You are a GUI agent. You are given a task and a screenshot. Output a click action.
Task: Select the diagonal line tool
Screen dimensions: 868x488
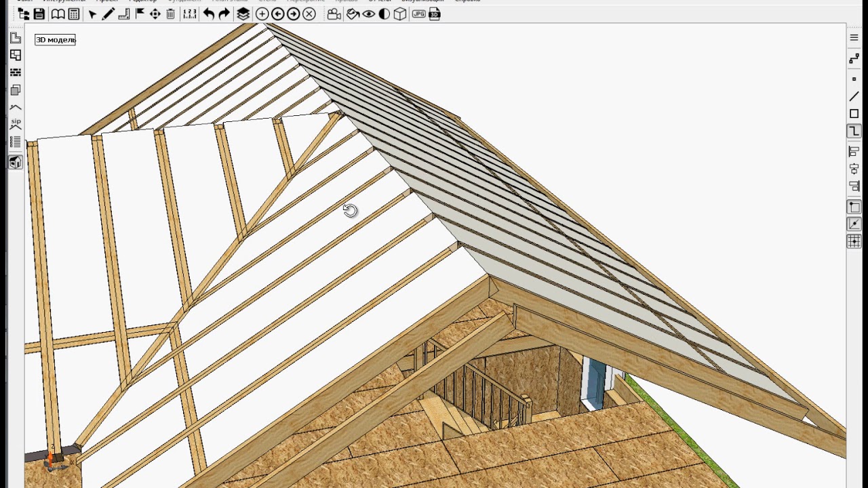(x=854, y=96)
